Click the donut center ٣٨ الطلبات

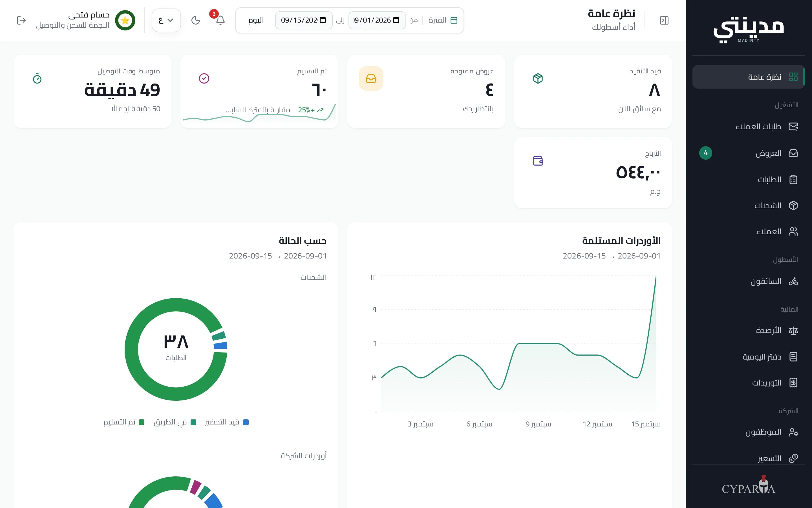pyautogui.click(x=176, y=347)
